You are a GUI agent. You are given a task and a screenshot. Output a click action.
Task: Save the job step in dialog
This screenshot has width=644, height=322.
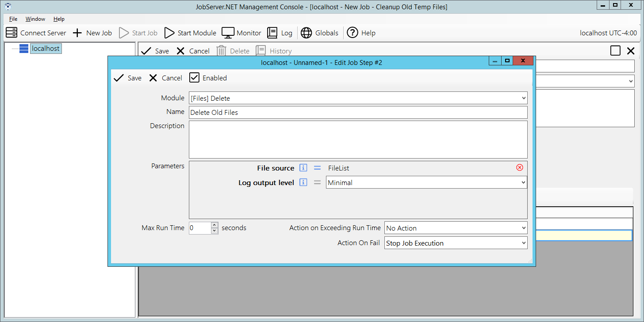[x=128, y=78]
